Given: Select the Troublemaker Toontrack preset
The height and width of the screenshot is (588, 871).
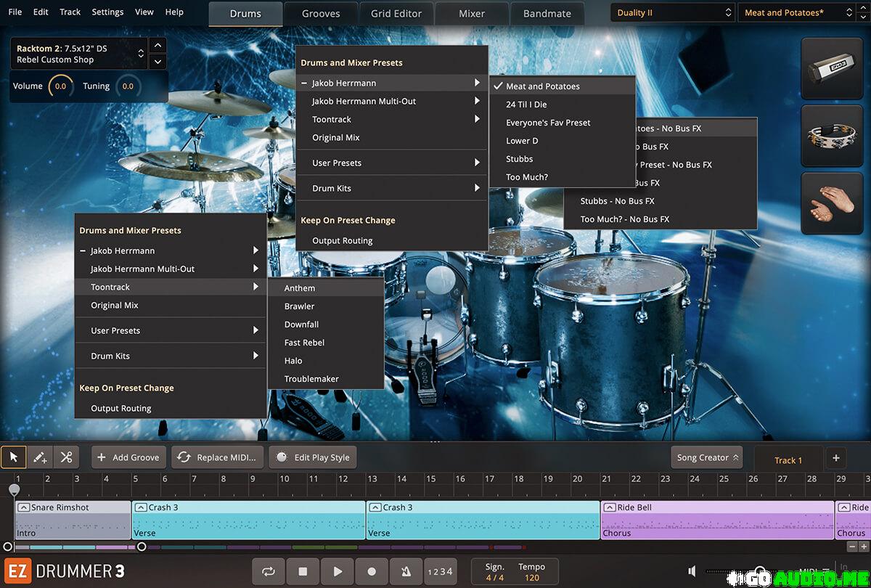Looking at the screenshot, I should click(x=325, y=378).
